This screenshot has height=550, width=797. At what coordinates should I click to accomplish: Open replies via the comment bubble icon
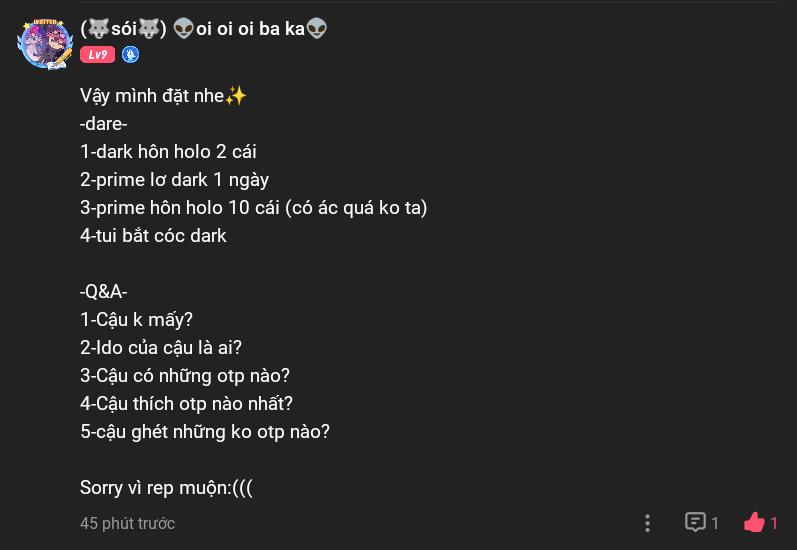[x=695, y=522]
